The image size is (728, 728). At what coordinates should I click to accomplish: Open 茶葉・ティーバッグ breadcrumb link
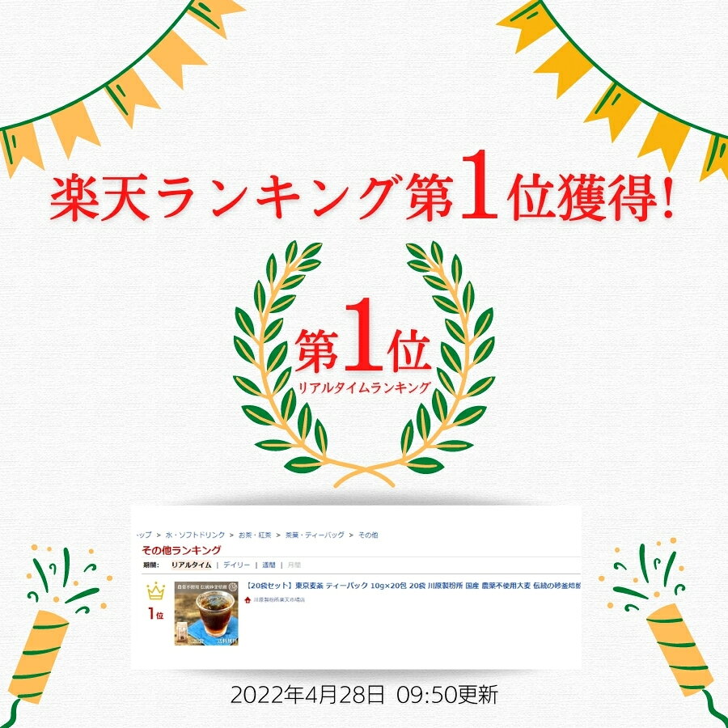point(315,535)
